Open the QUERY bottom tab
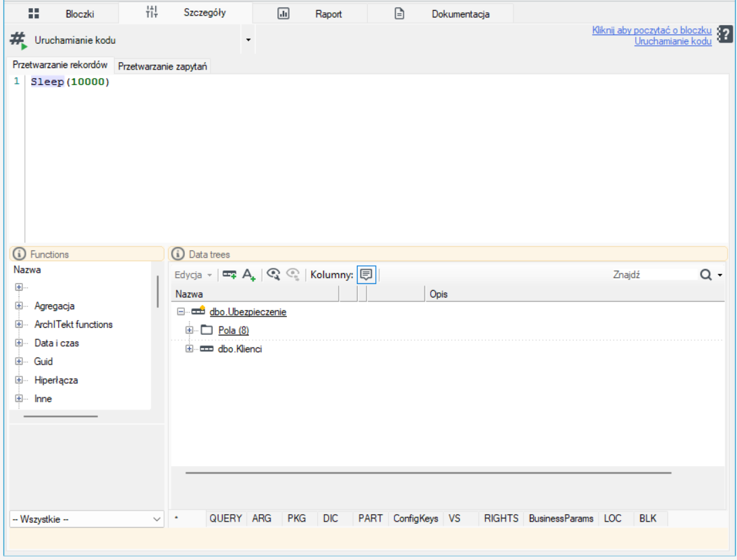The image size is (737, 560). point(225,518)
